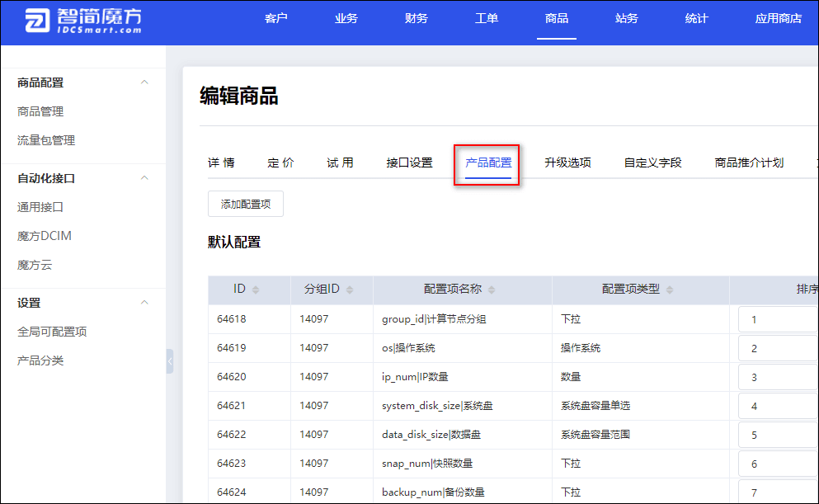Open 魔方DCIM in the sidebar
Image resolution: width=819 pixels, height=504 pixels.
(x=45, y=236)
